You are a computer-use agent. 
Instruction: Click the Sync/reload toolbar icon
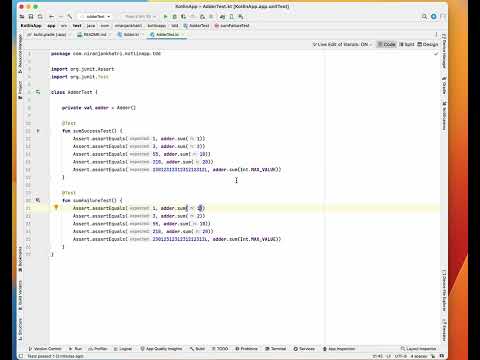click(x=40, y=16)
